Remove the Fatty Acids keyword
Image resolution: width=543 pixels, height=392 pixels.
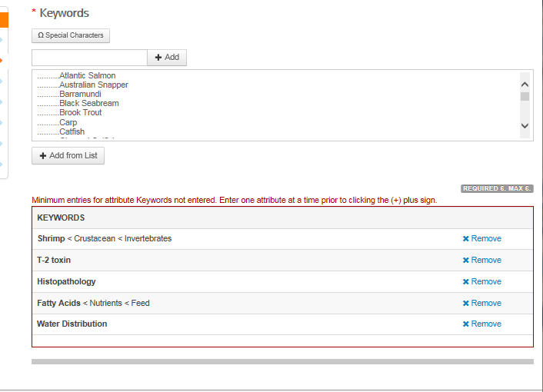click(482, 304)
